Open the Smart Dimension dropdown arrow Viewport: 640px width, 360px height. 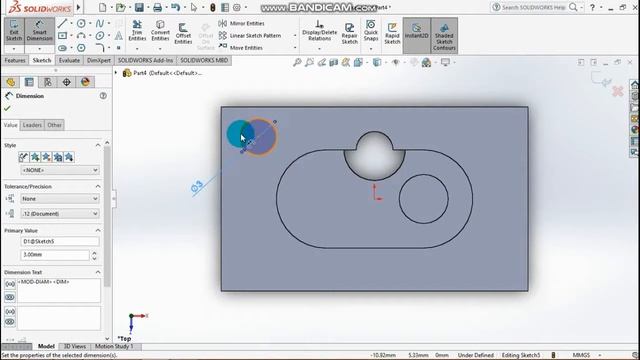point(40,49)
